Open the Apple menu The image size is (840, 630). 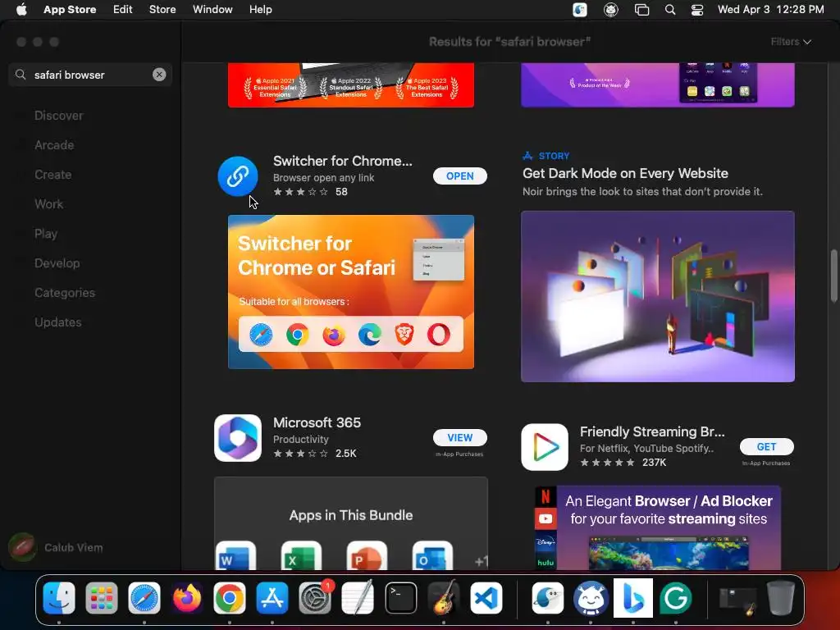pos(21,10)
